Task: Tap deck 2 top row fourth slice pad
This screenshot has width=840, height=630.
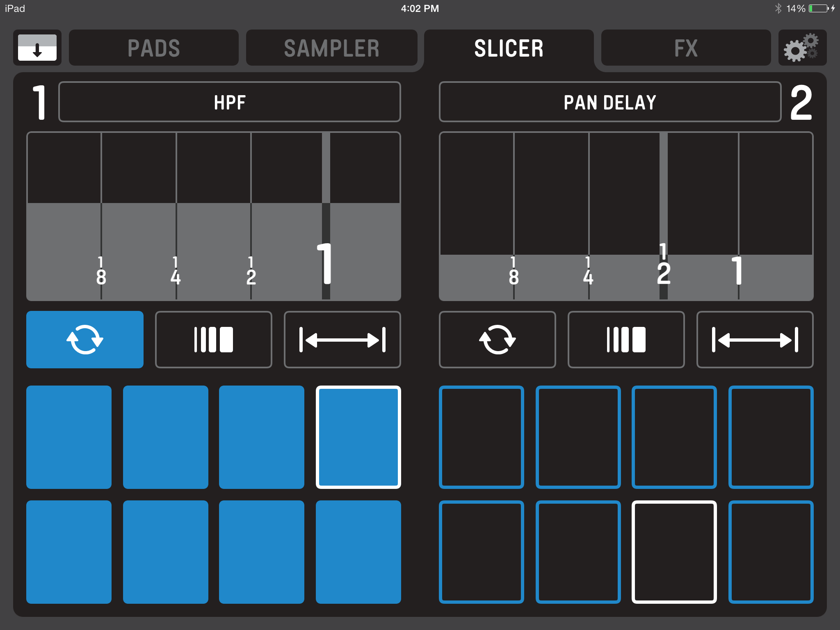Action: click(x=771, y=437)
